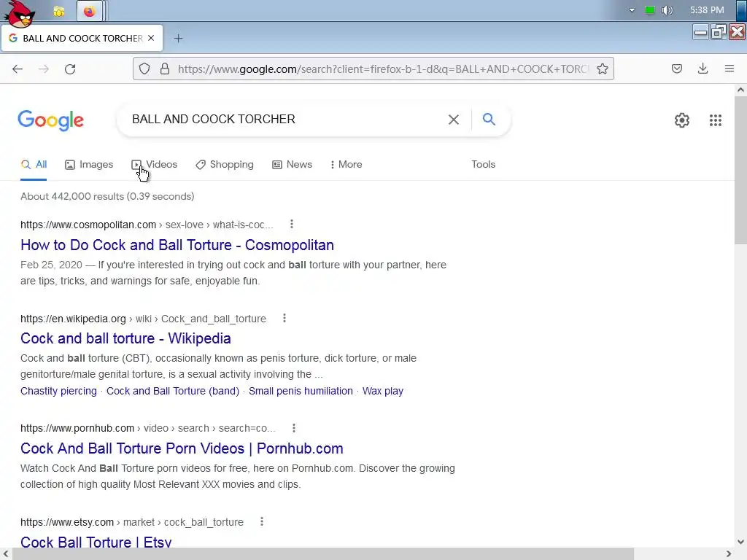Open the Wikipedia result title link
The width and height of the screenshot is (747, 560).
point(125,338)
